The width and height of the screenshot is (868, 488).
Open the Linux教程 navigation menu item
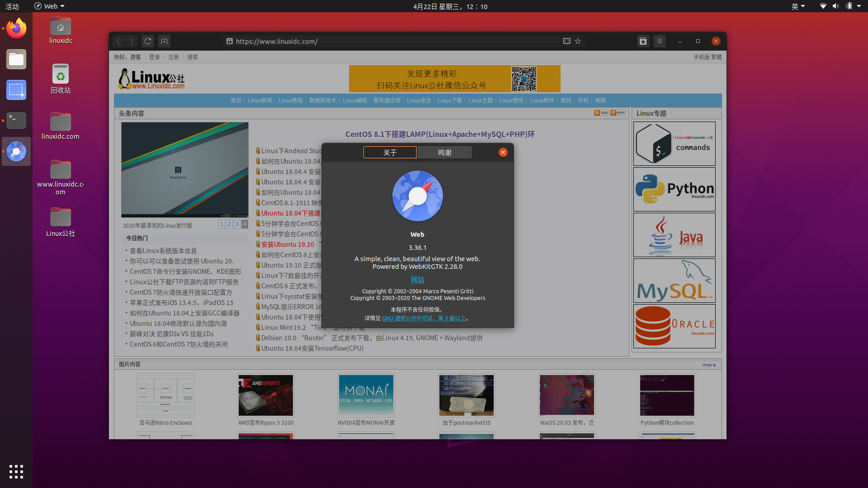coord(290,100)
